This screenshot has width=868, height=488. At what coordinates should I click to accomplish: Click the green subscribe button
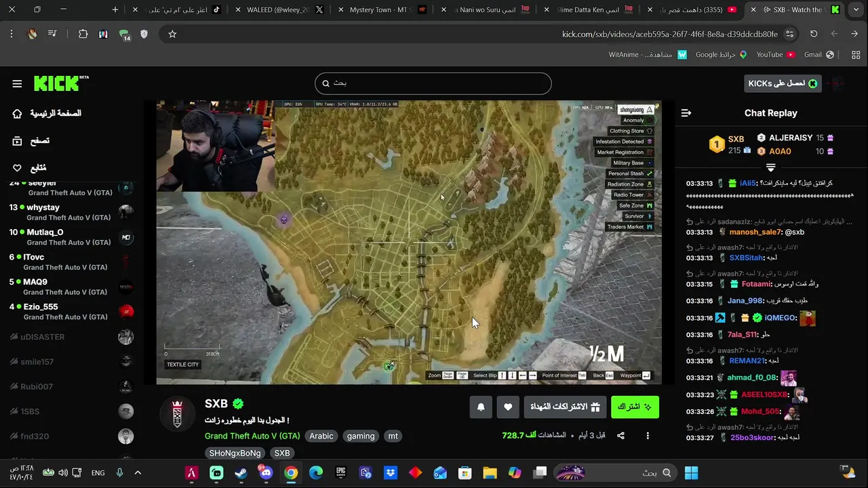click(x=635, y=407)
